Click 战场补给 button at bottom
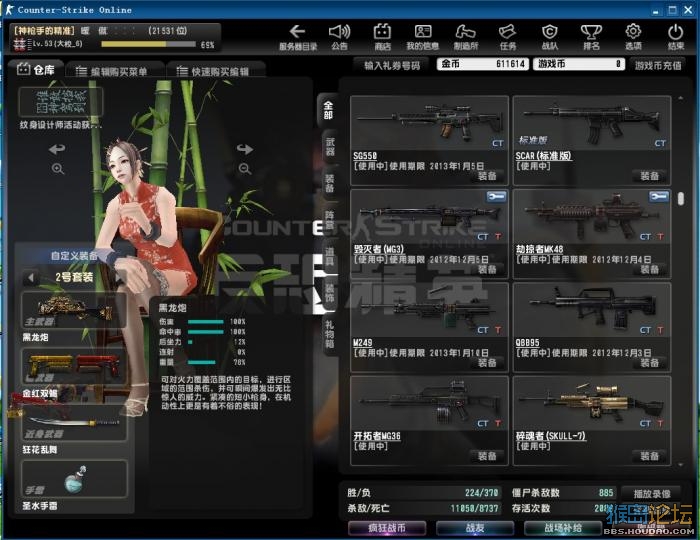Screen dimensions: 700x540 (x=563, y=528)
